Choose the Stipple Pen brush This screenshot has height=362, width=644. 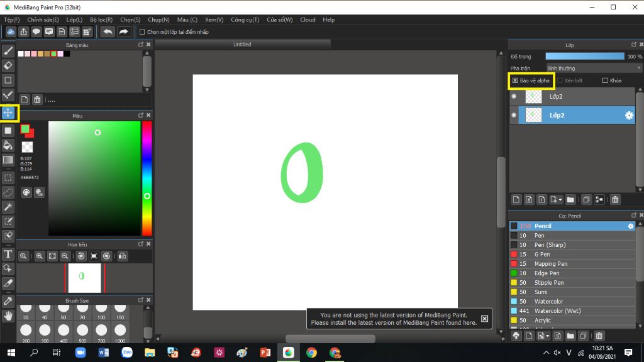(x=572, y=283)
